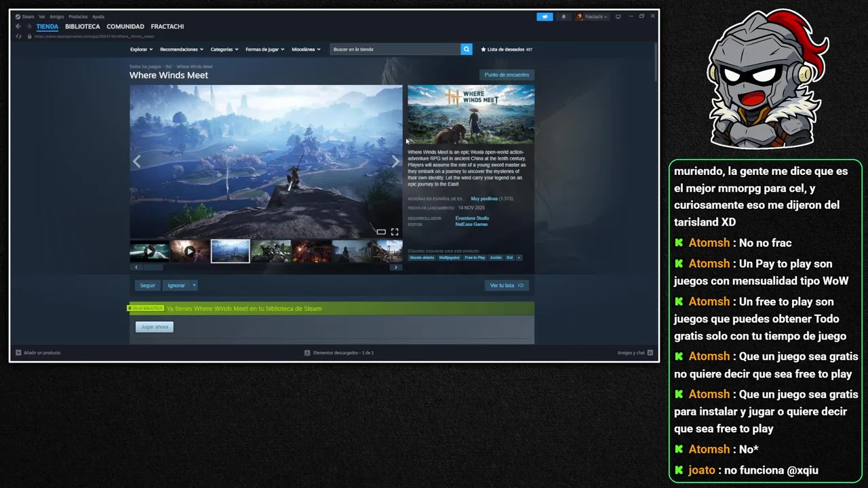Image resolution: width=868 pixels, height=488 pixels.
Task: Open the Amigos menu
Action: pyautogui.click(x=57, y=17)
